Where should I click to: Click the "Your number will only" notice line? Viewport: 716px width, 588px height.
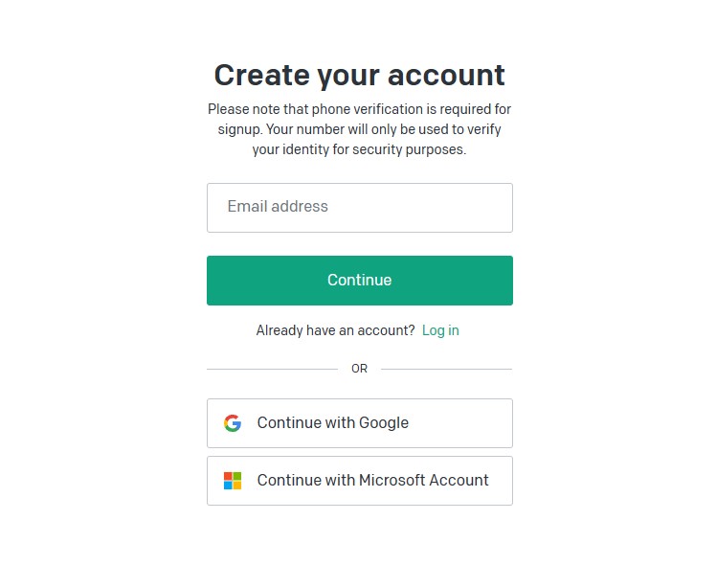(x=359, y=129)
